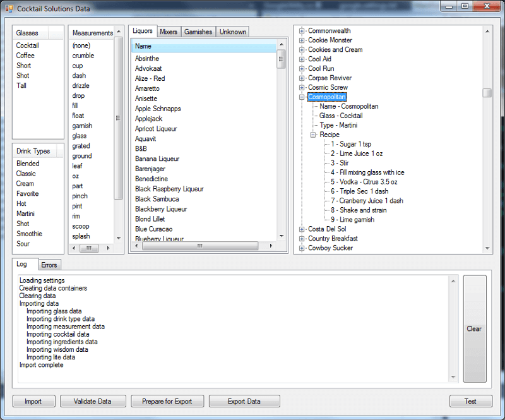Click Prepare for Export
This screenshot has height=420, width=505.
(167, 401)
